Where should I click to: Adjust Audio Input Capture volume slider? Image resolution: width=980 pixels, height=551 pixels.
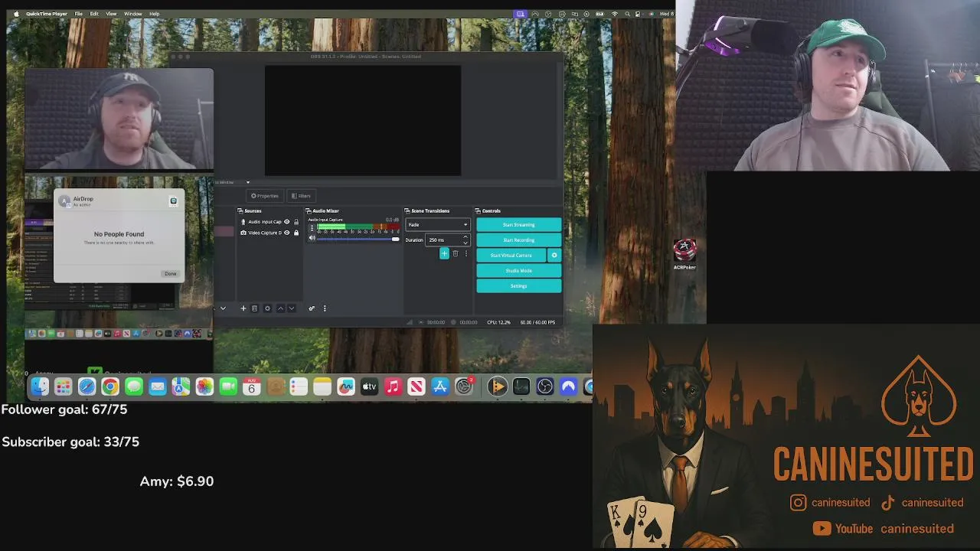[x=358, y=240]
